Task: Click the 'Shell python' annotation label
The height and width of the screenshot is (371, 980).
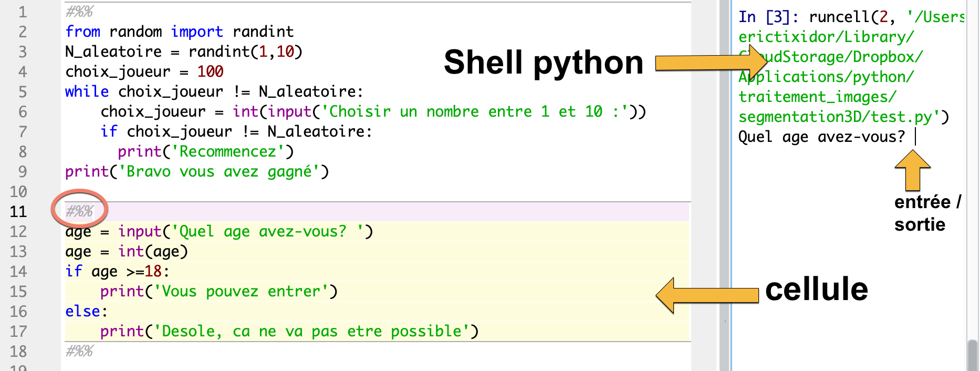Action: [544, 62]
